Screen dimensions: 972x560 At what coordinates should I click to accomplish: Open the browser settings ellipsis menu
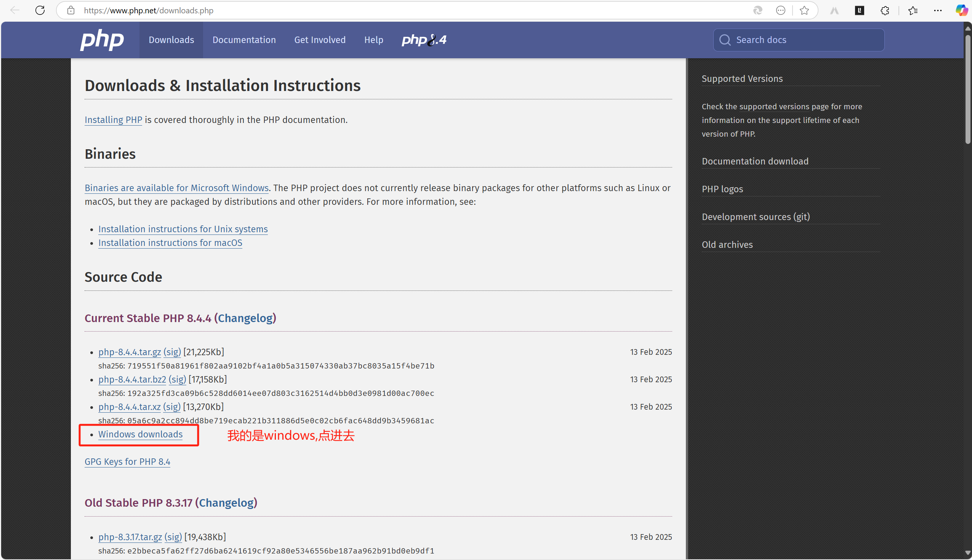(938, 10)
